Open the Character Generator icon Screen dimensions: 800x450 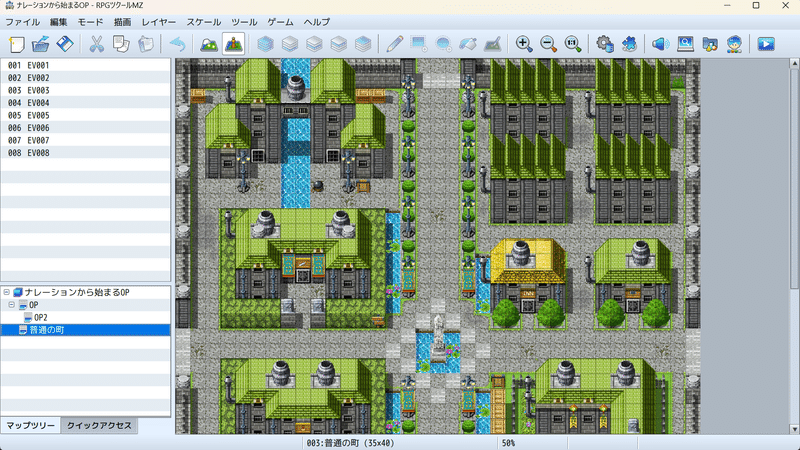point(734,44)
